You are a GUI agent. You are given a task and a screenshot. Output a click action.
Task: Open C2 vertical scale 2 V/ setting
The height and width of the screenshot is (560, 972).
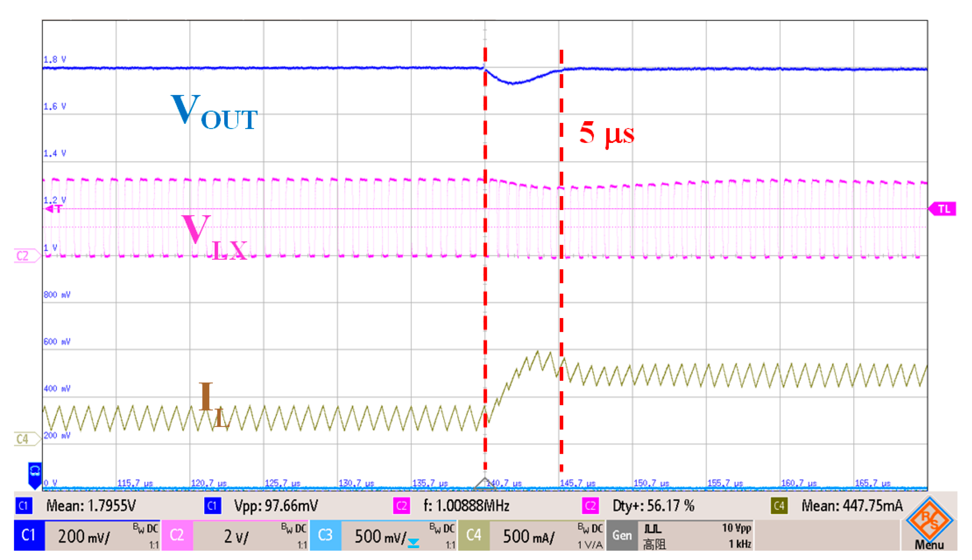236,537
